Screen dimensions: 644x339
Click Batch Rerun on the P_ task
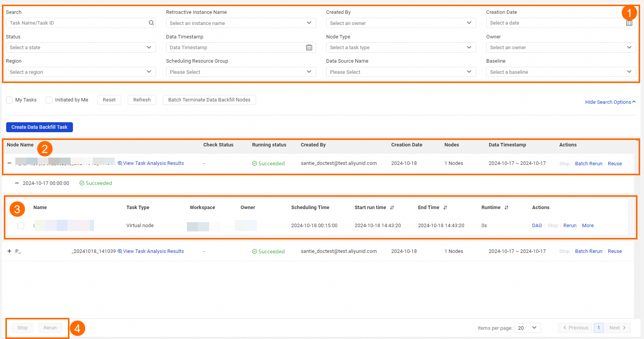pos(589,251)
